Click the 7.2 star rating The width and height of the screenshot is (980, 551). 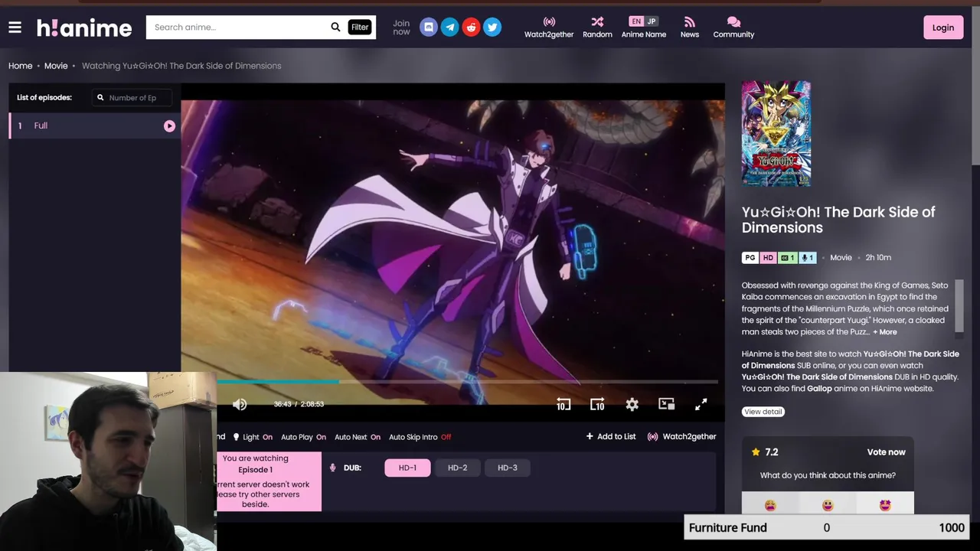[x=766, y=452]
